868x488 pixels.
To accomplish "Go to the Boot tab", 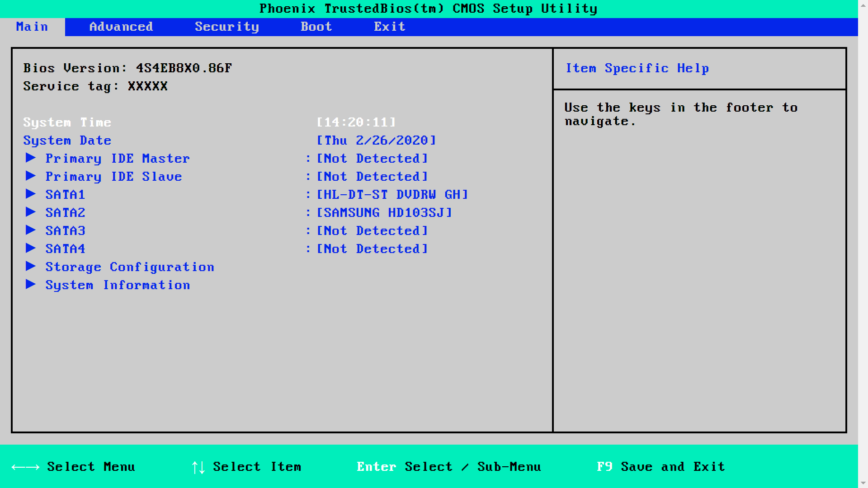I will tap(316, 27).
